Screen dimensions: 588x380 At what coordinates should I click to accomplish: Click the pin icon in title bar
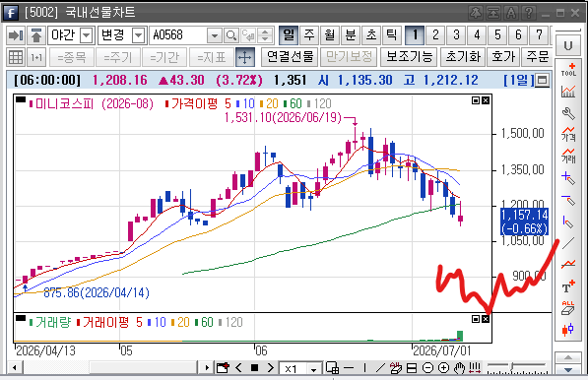click(x=476, y=13)
